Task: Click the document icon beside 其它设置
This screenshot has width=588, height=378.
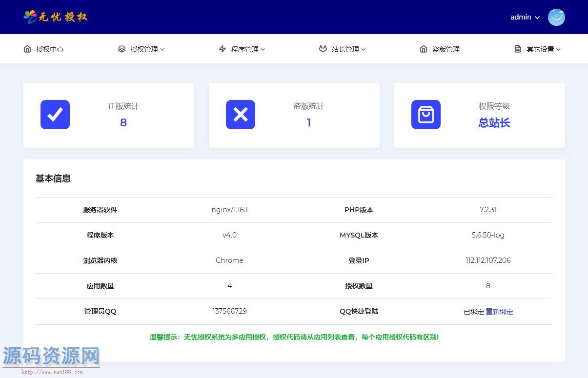Action: click(518, 49)
